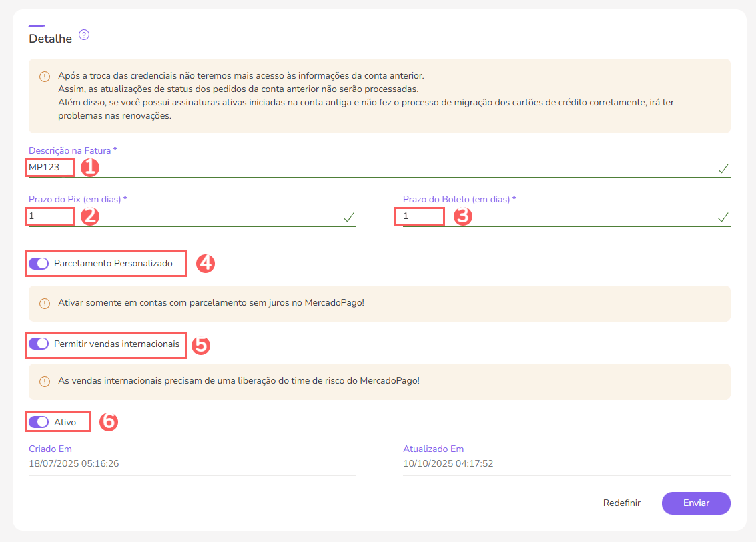Click green checkmark in Prazo do Pix field
Image resolution: width=756 pixels, height=542 pixels.
pos(348,217)
